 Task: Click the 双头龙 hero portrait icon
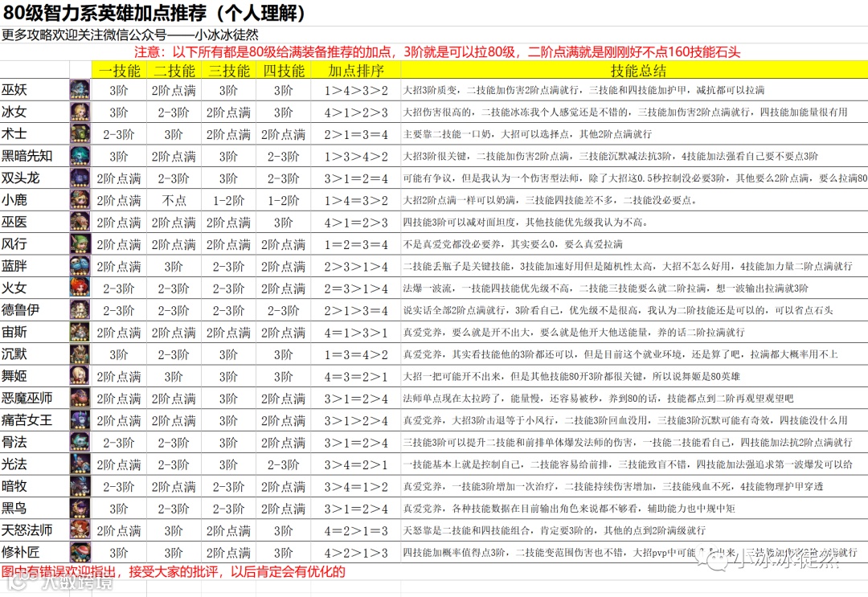(x=80, y=178)
